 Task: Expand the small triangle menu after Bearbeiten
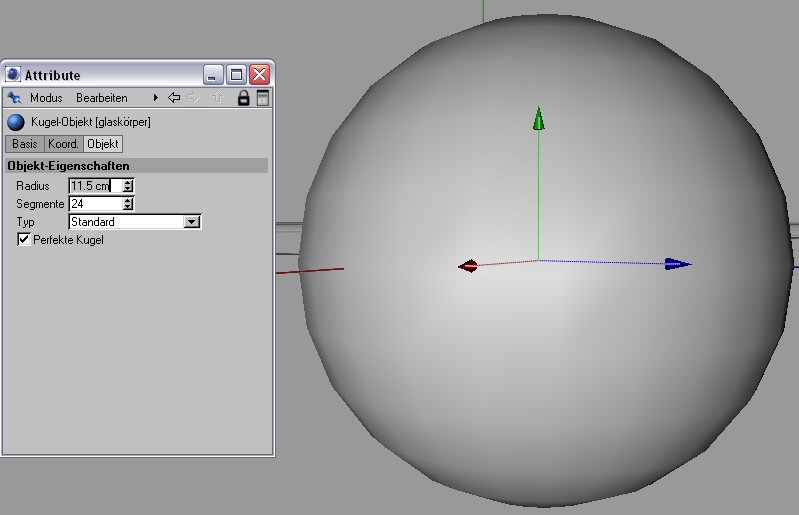click(156, 98)
